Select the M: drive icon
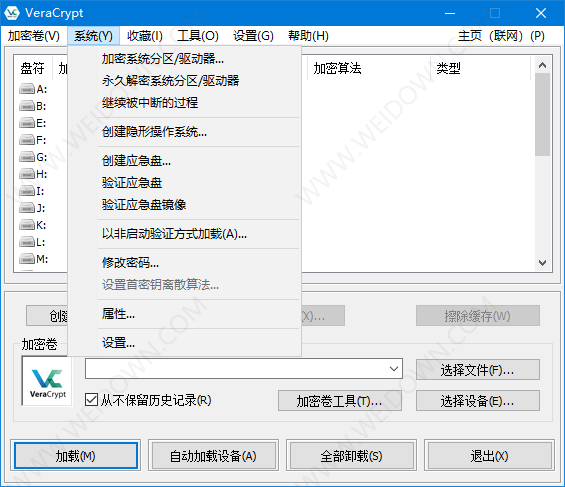This screenshot has width=565, height=487. pos(27,259)
